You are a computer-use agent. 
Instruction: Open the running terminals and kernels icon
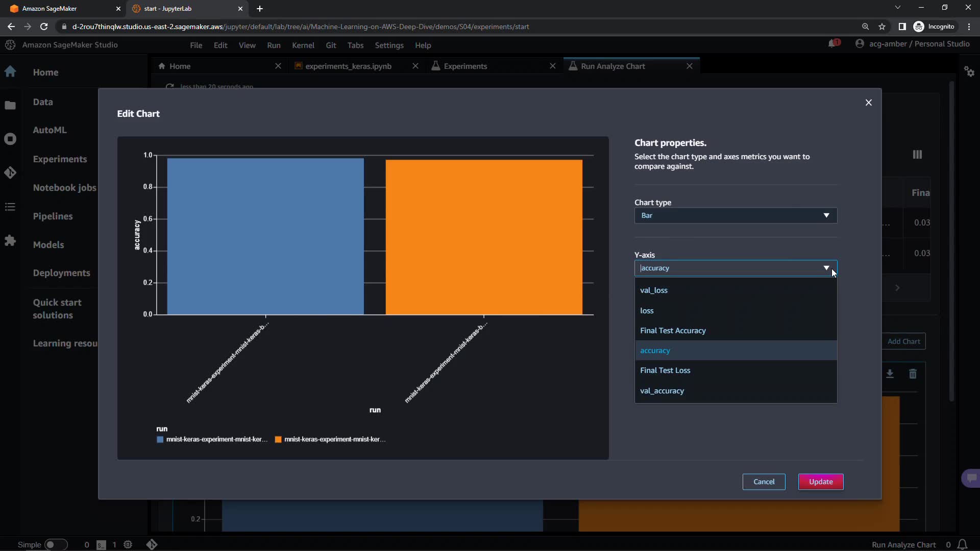click(10, 139)
